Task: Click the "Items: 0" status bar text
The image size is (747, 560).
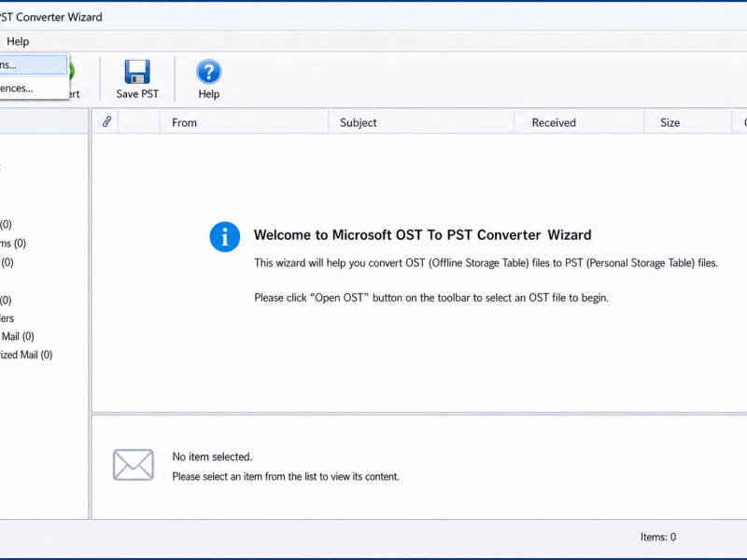Action: (658, 538)
